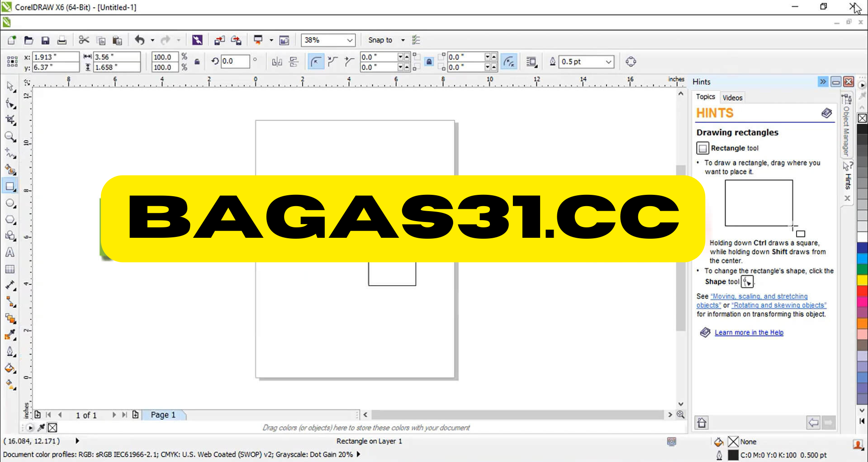Click the No Color swatch in palette
Image resolution: width=868 pixels, height=462 pixels.
[862, 118]
